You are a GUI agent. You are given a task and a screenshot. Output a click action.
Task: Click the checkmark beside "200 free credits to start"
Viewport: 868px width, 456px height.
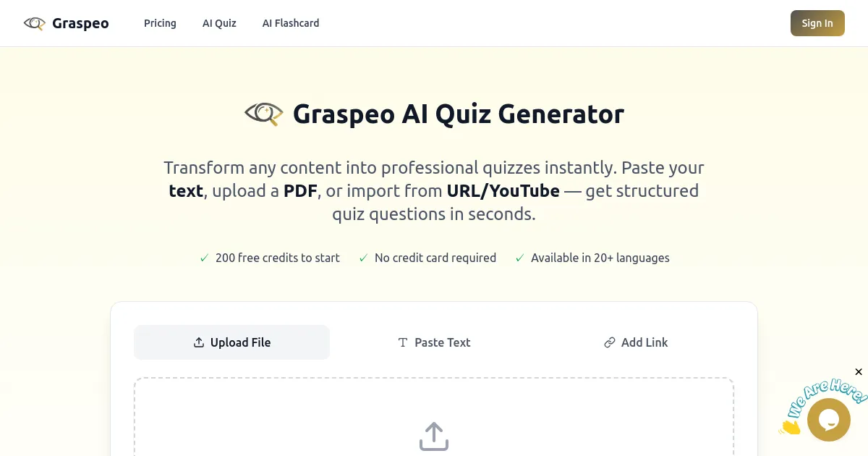[204, 258]
